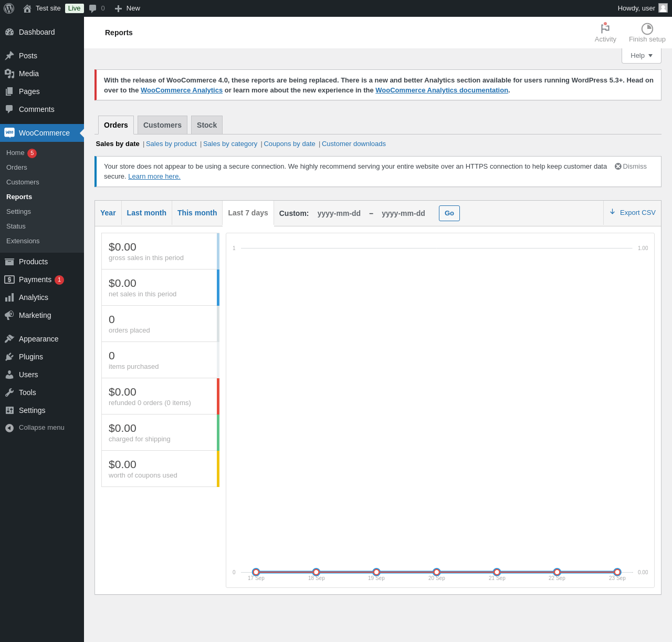Image resolution: width=672 pixels, height=642 pixels.
Task: Open the Activity flag icon
Action: [x=605, y=28]
